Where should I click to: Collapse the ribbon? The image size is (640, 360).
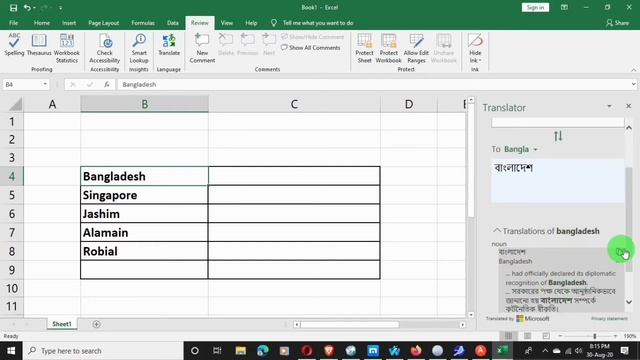pyautogui.click(x=633, y=70)
